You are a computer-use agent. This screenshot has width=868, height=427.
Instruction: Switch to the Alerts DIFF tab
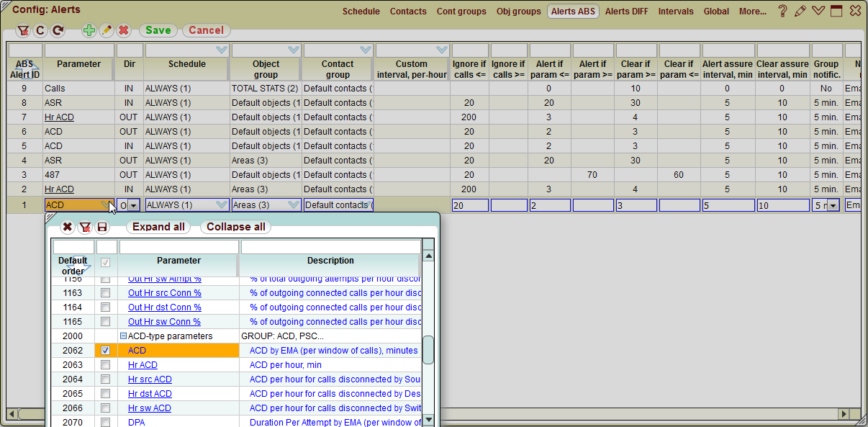pos(626,12)
